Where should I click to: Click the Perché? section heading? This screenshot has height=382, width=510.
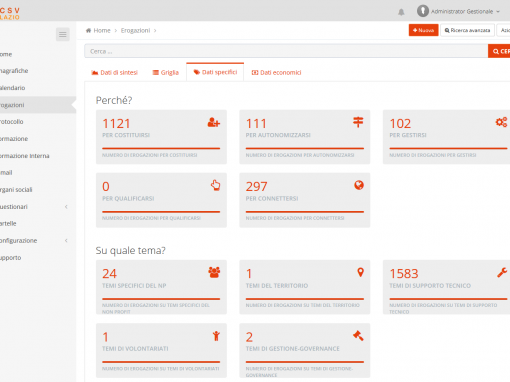coord(114,100)
